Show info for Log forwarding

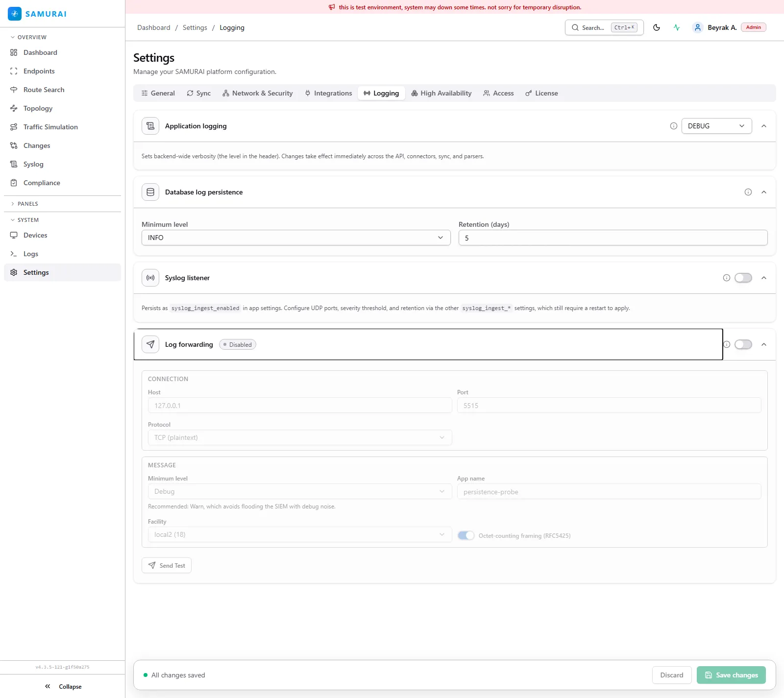point(727,344)
